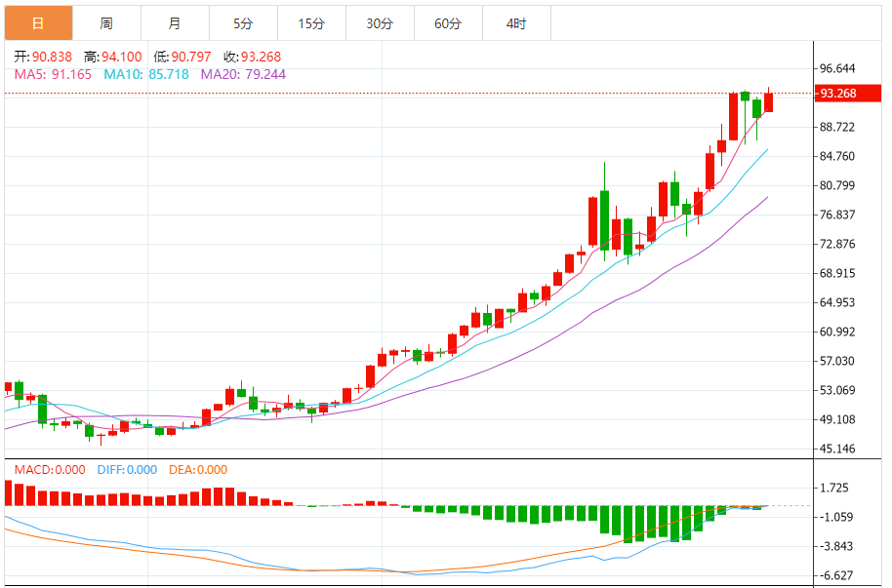Click the DEA: 0.000 label
Image resolution: width=892 pixels, height=588 pixels.
tap(199, 470)
